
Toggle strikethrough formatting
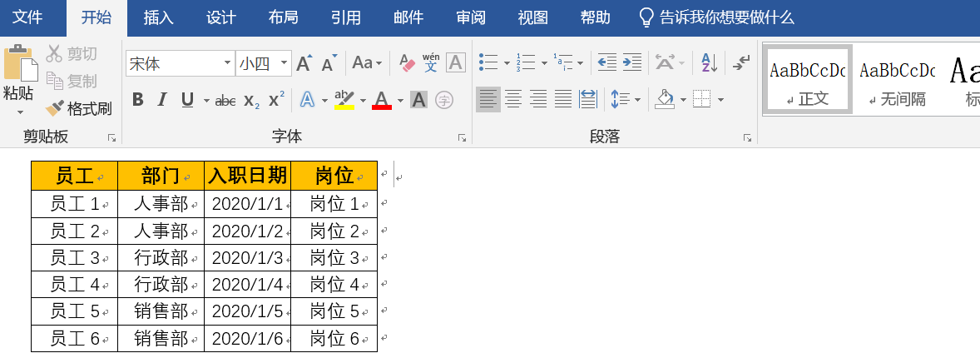click(x=225, y=100)
